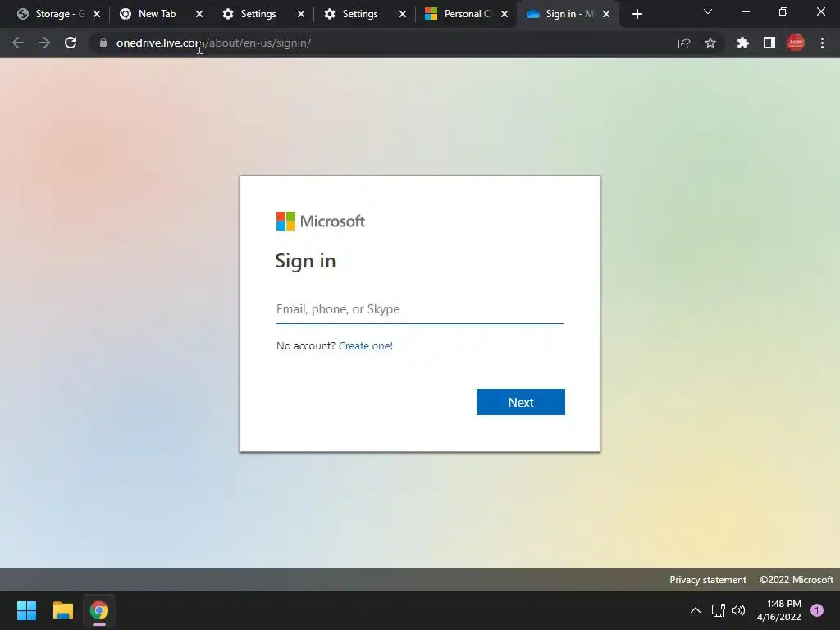Close the Sign in tab

point(606,14)
